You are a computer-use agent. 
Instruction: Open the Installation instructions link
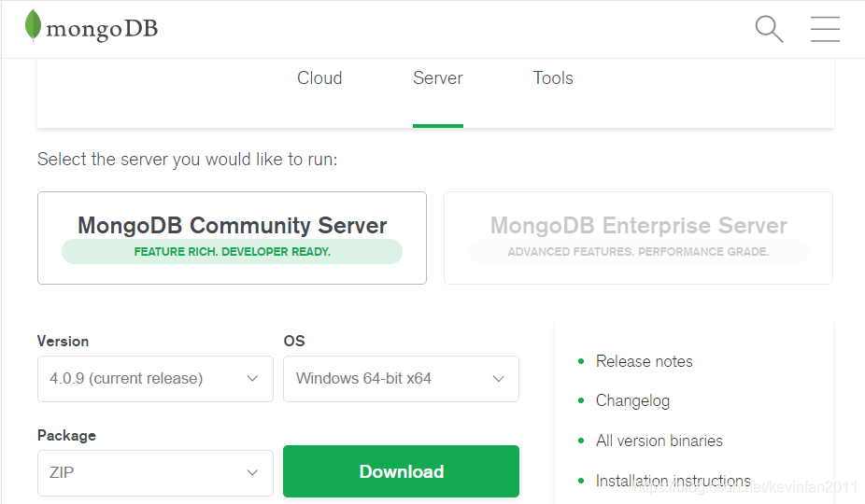point(673,481)
